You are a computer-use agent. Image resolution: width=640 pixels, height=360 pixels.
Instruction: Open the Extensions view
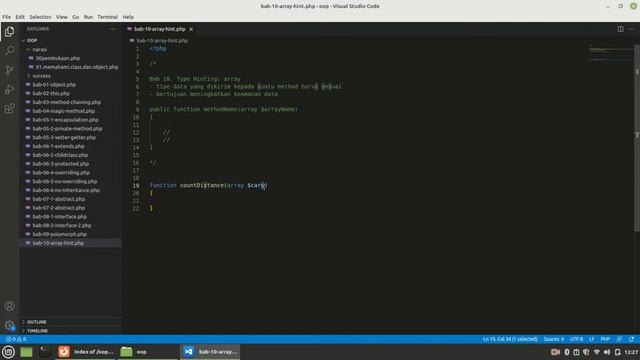(x=9, y=108)
